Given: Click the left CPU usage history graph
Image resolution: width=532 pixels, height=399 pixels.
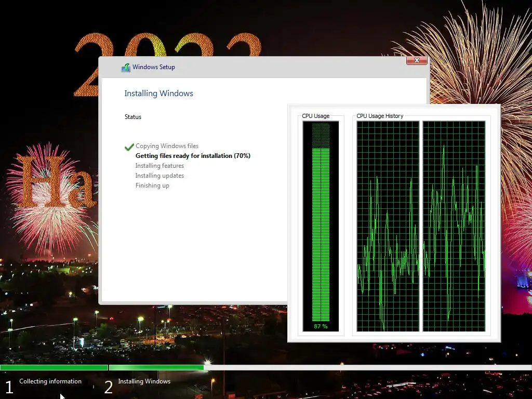Looking at the screenshot, I should click(x=388, y=226).
